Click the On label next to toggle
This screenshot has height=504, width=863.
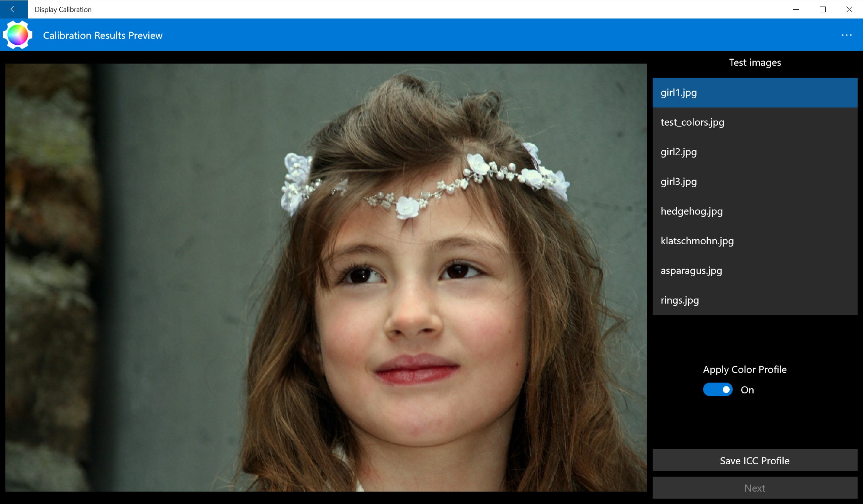click(747, 390)
